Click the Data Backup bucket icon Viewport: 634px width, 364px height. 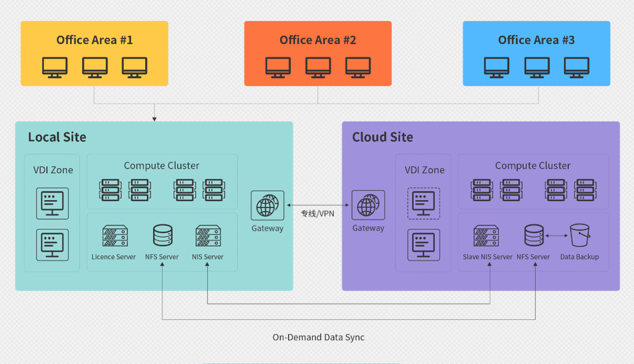point(580,235)
